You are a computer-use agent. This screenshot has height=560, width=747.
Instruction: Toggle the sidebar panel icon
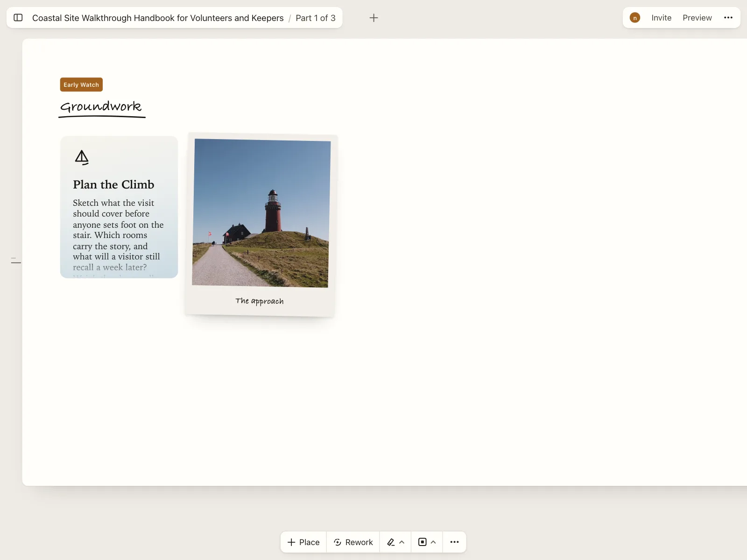18,18
